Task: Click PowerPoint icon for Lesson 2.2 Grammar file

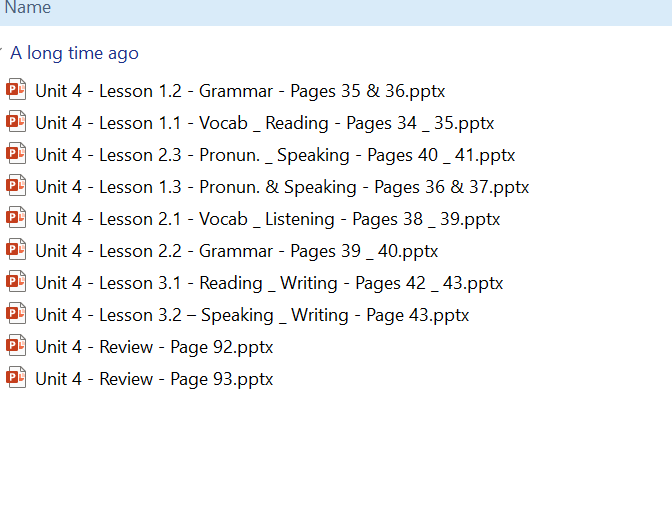Action: tap(16, 251)
